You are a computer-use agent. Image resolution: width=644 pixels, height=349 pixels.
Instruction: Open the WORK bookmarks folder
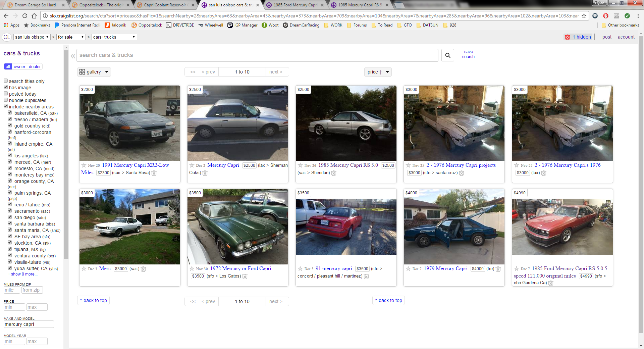[x=333, y=25]
